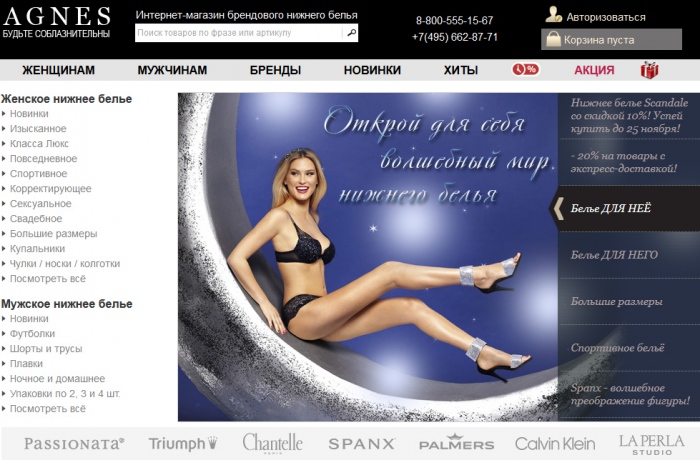
Task: Click the main lingerie promo banner image
Action: click(x=368, y=257)
